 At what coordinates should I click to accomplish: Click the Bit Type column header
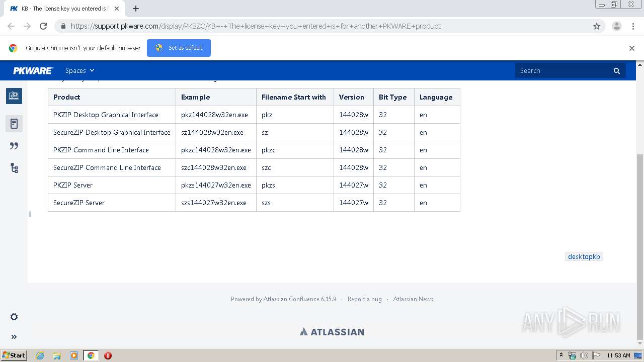pyautogui.click(x=394, y=97)
